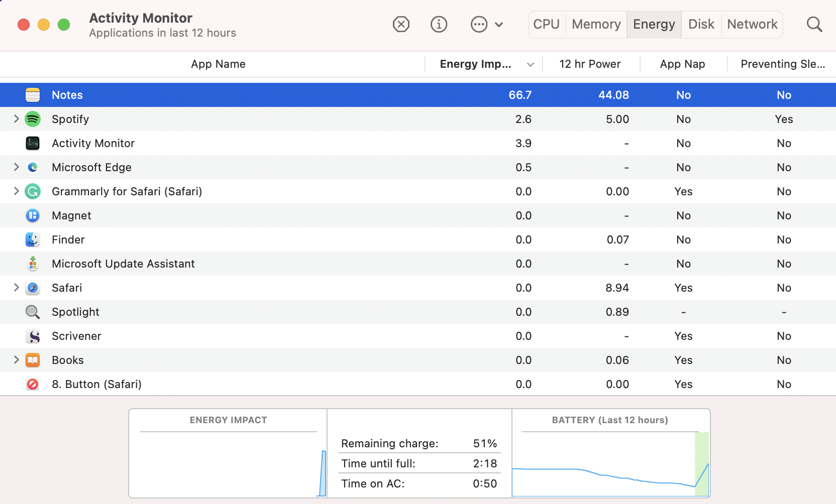Select the Scrivener row name

(76, 336)
